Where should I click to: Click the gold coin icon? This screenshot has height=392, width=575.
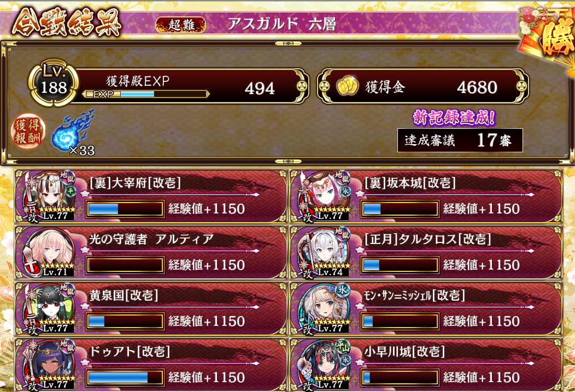click(347, 86)
